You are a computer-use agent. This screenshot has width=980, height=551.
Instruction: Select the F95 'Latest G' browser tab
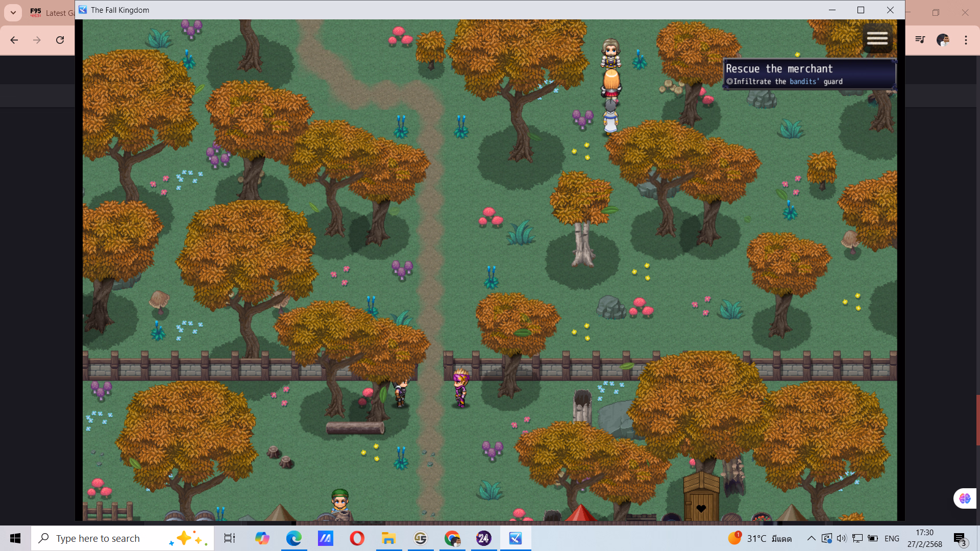pyautogui.click(x=51, y=13)
